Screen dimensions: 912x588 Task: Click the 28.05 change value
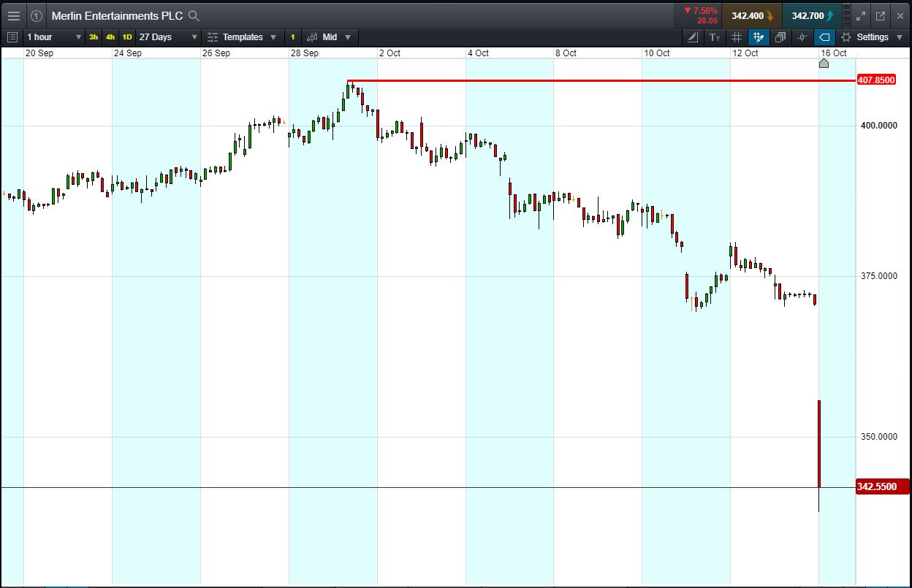tap(707, 20)
